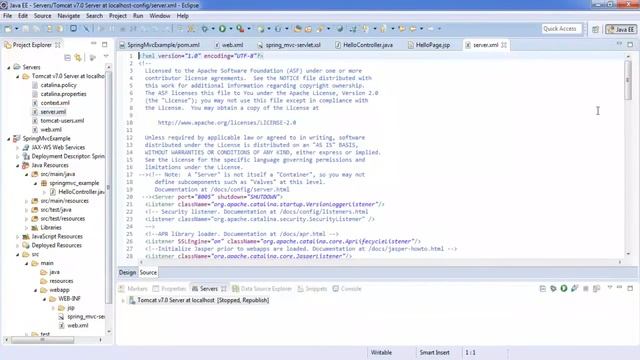This screenshot has height=360, width=640.
Task: Maximize the Project Explorer panel
Action: (104, 44)
